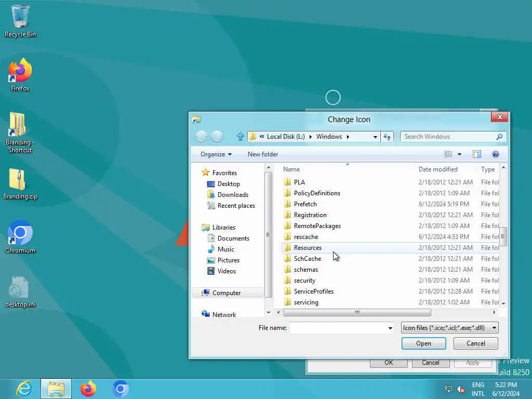The width and height of the screenshot is (532, 399).
Task: Click the Open button
Action: 424,343
